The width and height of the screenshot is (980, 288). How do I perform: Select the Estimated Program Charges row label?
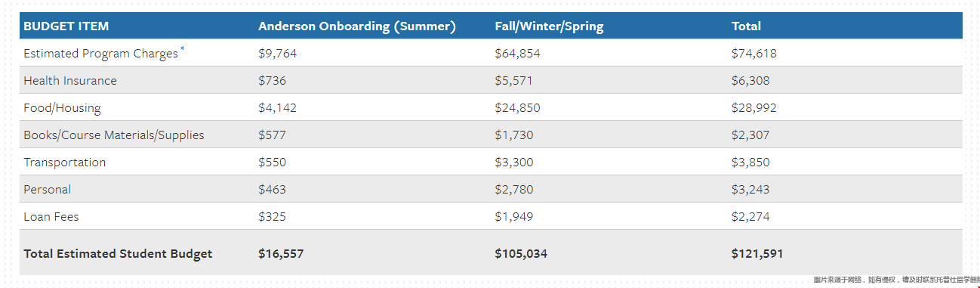tap(101, 54)
